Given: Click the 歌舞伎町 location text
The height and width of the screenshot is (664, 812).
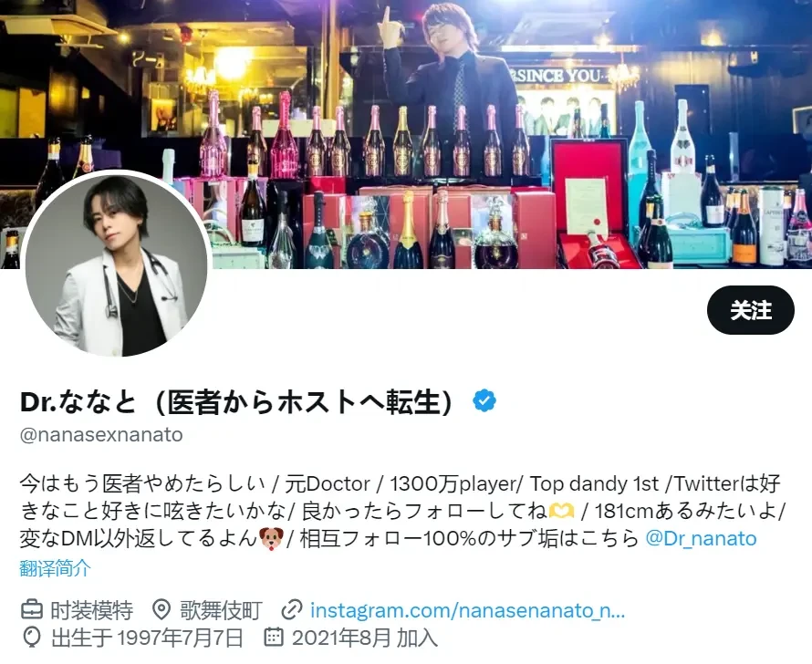Looking at the screenshot, I should pos(221,610).
